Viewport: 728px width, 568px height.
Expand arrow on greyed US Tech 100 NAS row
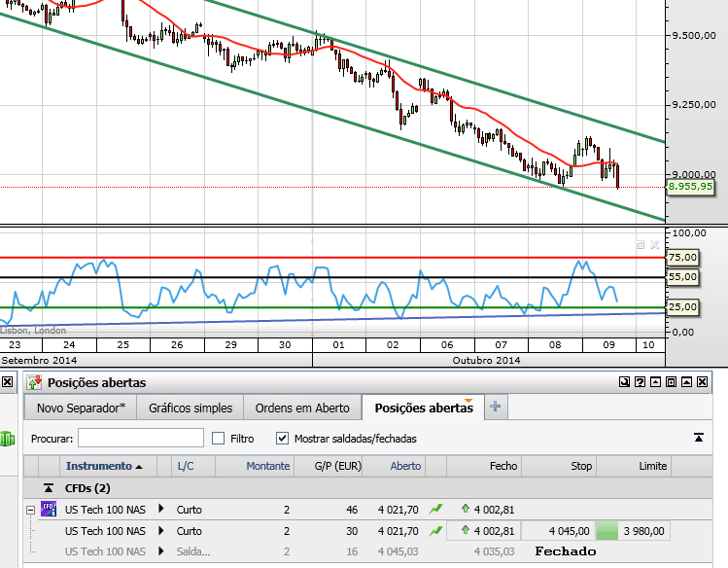click(x=161, y=550)
